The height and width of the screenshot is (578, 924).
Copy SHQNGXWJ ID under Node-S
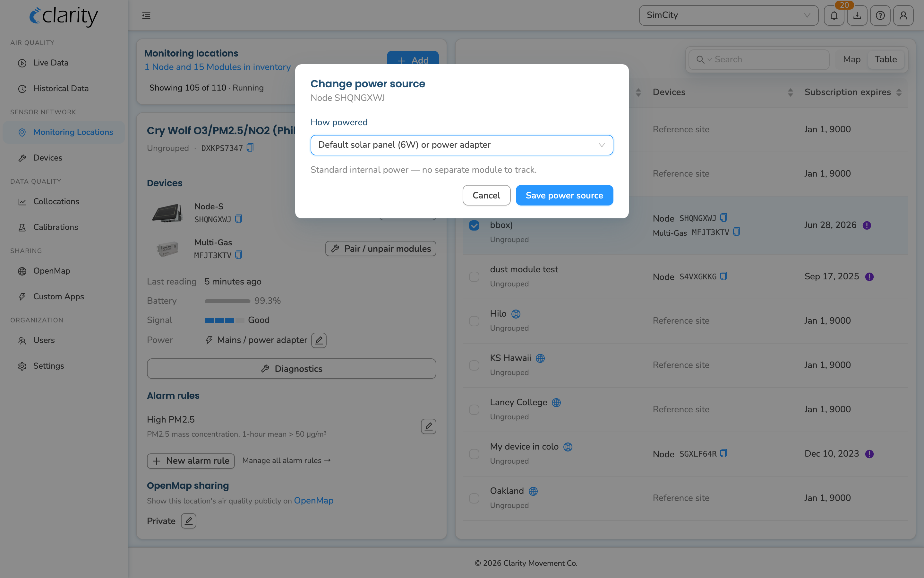238,219
